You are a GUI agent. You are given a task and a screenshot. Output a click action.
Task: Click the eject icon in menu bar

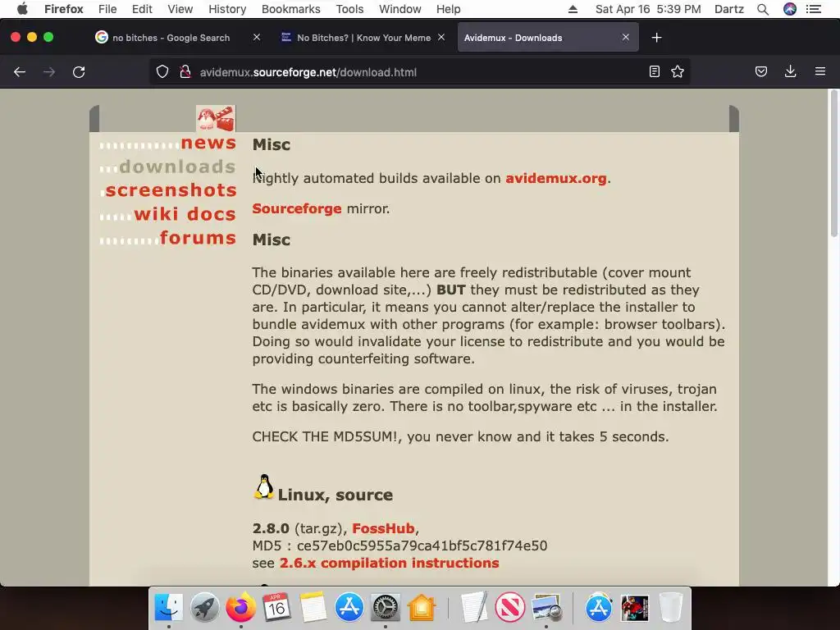point(573,9)
